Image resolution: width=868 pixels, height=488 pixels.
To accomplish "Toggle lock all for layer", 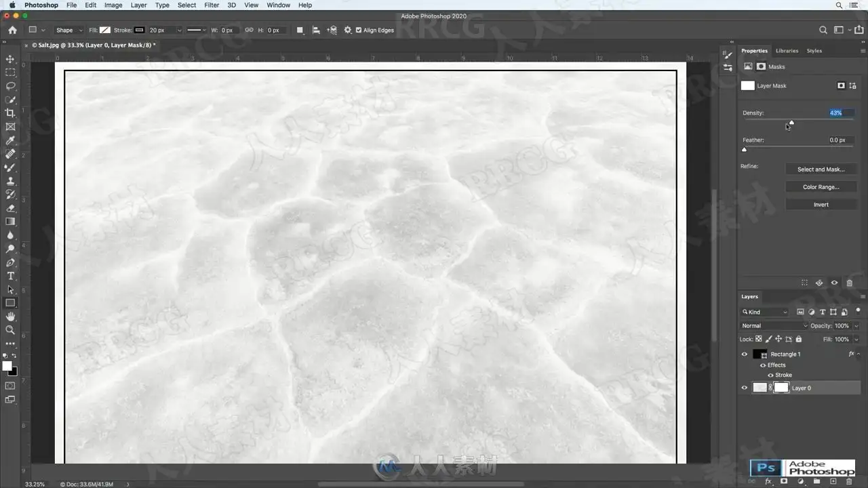I will (x=798, y=339).
